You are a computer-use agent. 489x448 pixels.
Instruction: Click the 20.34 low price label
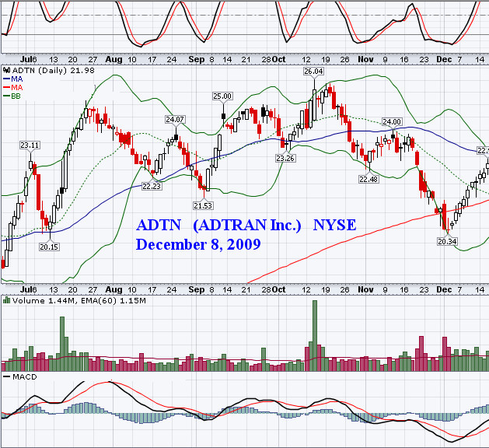pos(447,241)
